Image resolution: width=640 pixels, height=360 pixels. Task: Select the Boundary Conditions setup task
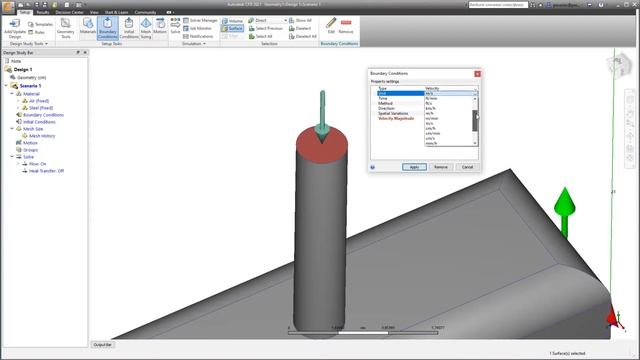coord(108,28)
